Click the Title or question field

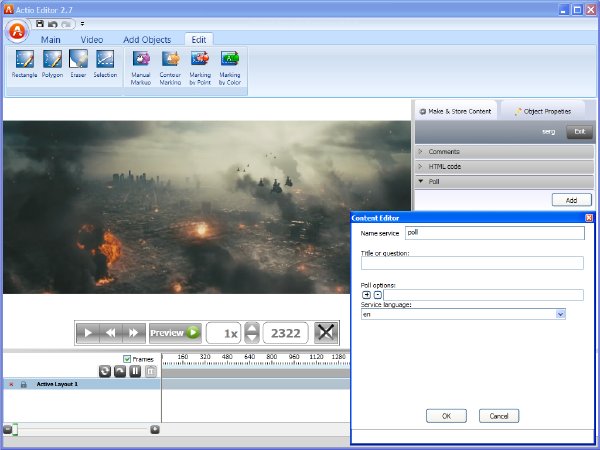point(472,263)
